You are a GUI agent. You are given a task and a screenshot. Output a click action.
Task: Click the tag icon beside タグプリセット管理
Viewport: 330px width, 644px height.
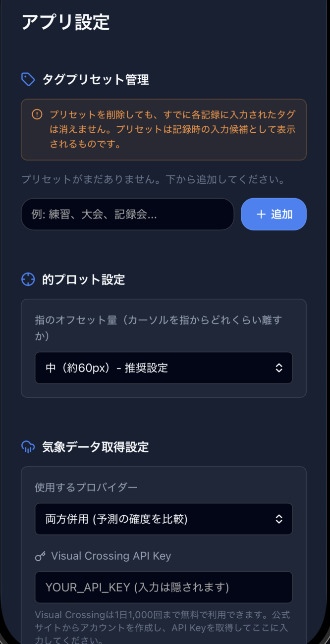tap(28, 79)
